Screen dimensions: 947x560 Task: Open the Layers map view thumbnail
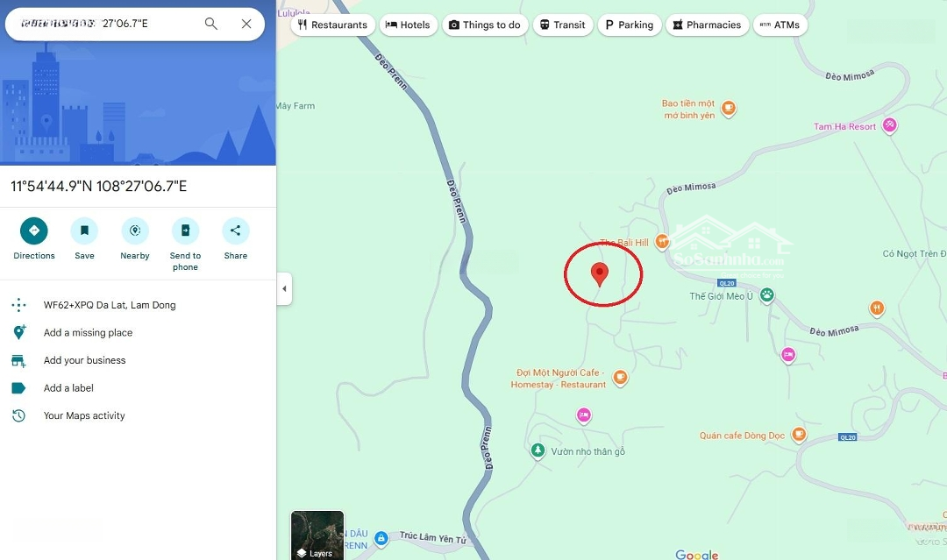point(317,535)
